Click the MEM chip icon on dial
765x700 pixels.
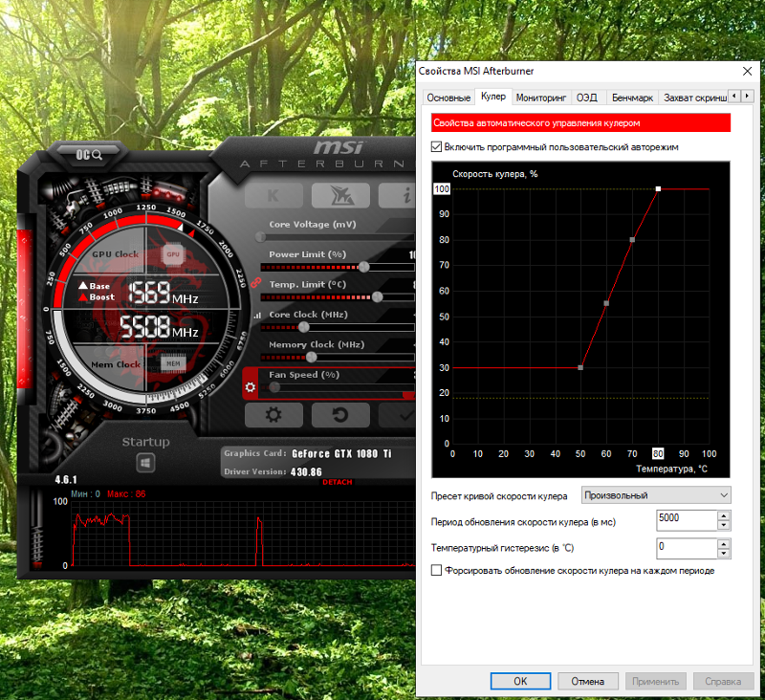click(173, 364)
